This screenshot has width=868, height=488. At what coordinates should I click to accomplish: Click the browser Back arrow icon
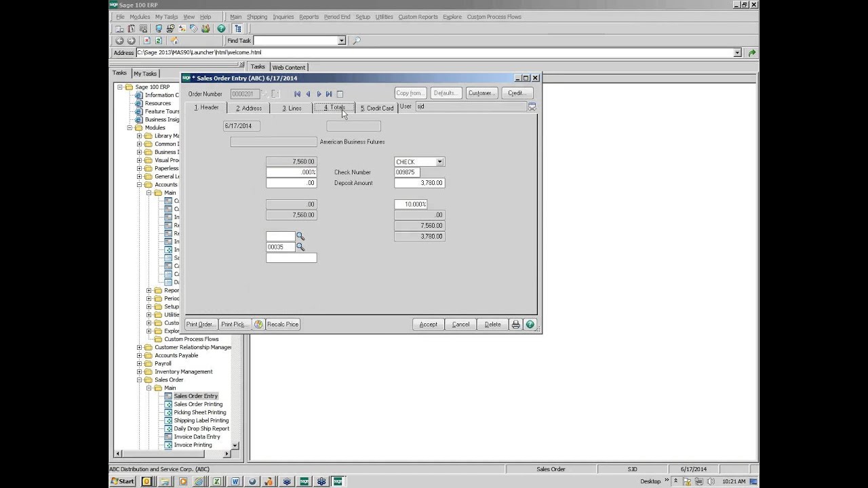[x=119, y=41]
